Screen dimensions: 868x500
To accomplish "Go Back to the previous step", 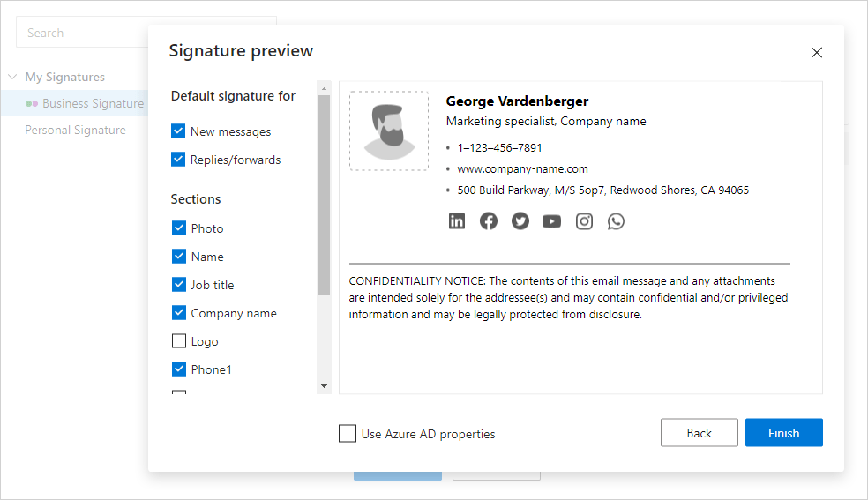I will (700, 432).
